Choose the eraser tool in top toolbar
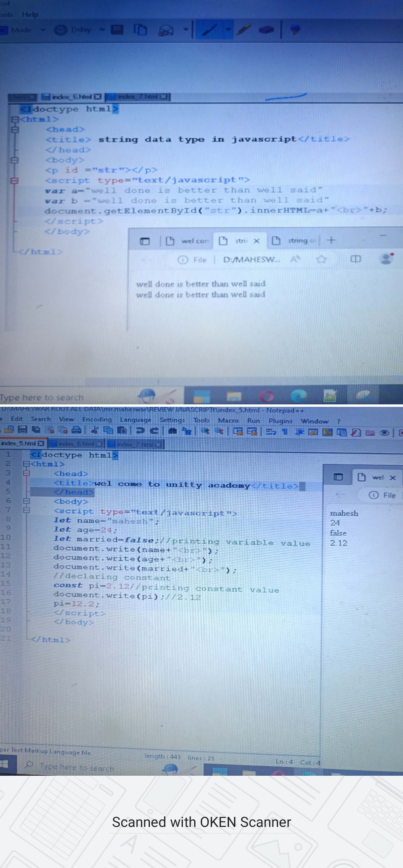 pyautogui.click(x=266, y=29)
